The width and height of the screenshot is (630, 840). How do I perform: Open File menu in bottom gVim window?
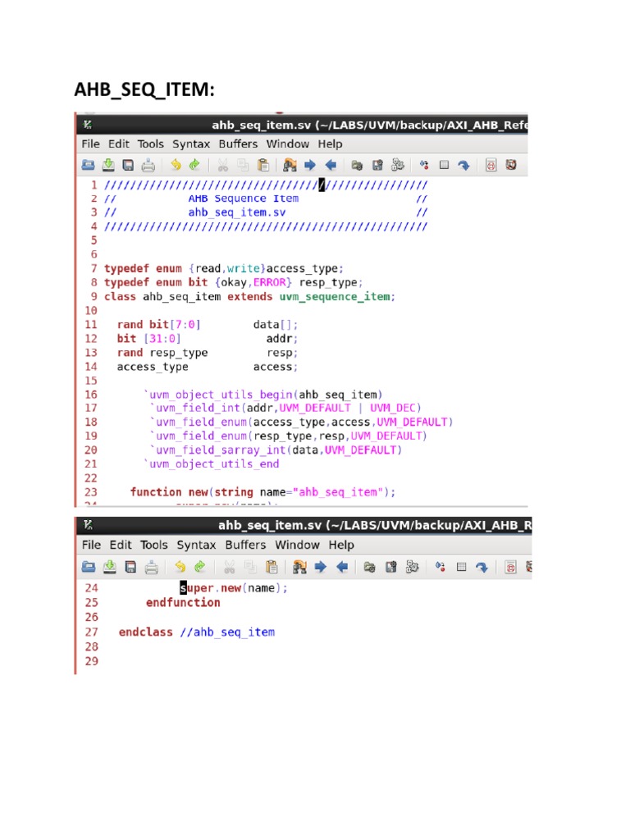91,545
